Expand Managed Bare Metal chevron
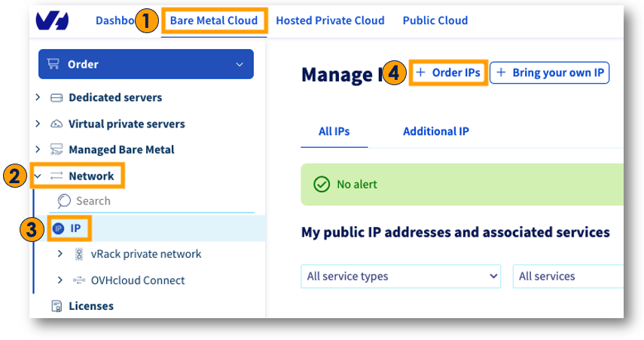This screenshot has height=340, width=644. [38, 149]
